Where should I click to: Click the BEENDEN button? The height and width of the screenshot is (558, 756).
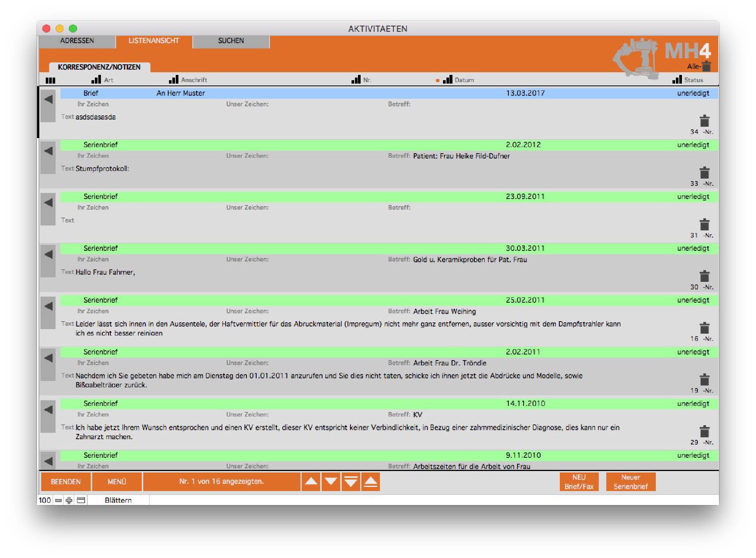coord(66,482)
